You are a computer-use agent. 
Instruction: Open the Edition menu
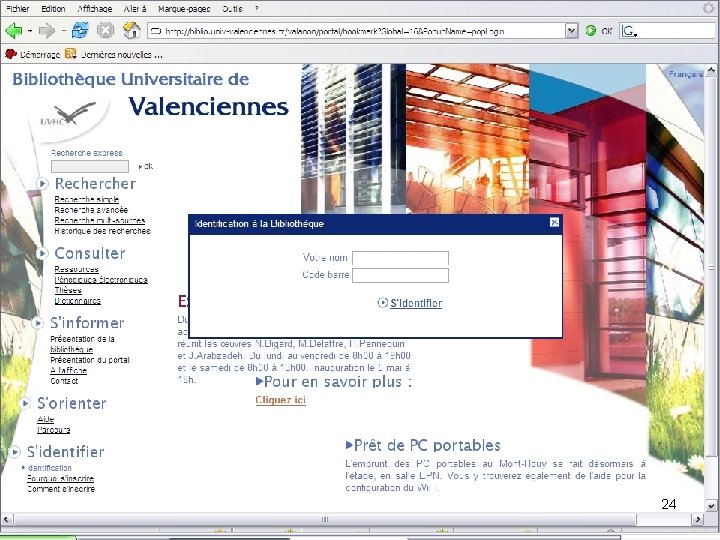pos(53,8)
